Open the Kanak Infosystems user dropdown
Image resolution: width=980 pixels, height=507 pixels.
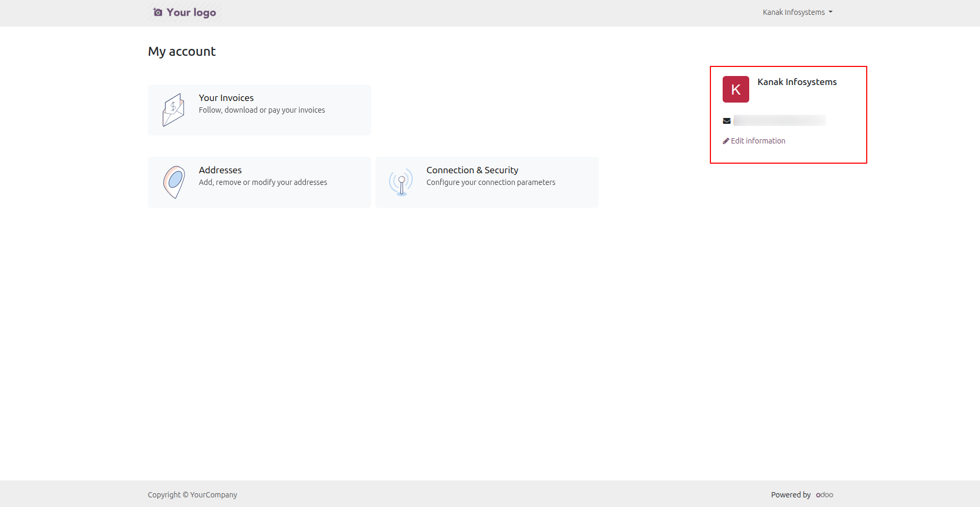tap(797, 12)
